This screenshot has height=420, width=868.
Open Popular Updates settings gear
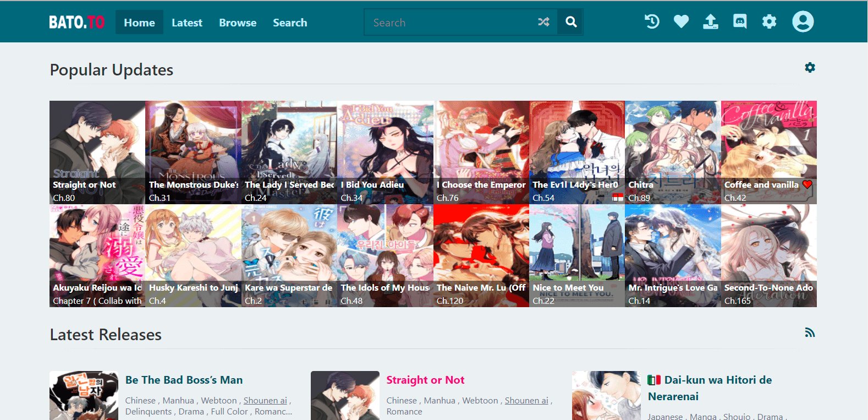pos(810,68)
